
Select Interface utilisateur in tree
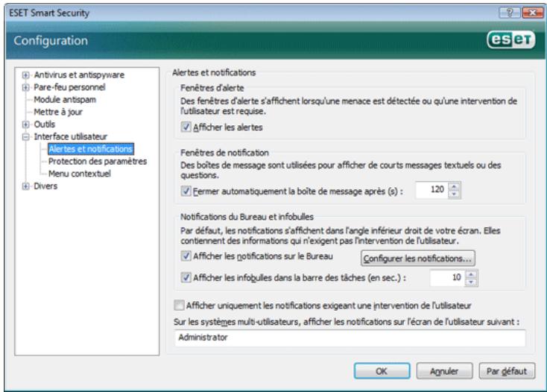pyautogui.click(x=71, y=136)
